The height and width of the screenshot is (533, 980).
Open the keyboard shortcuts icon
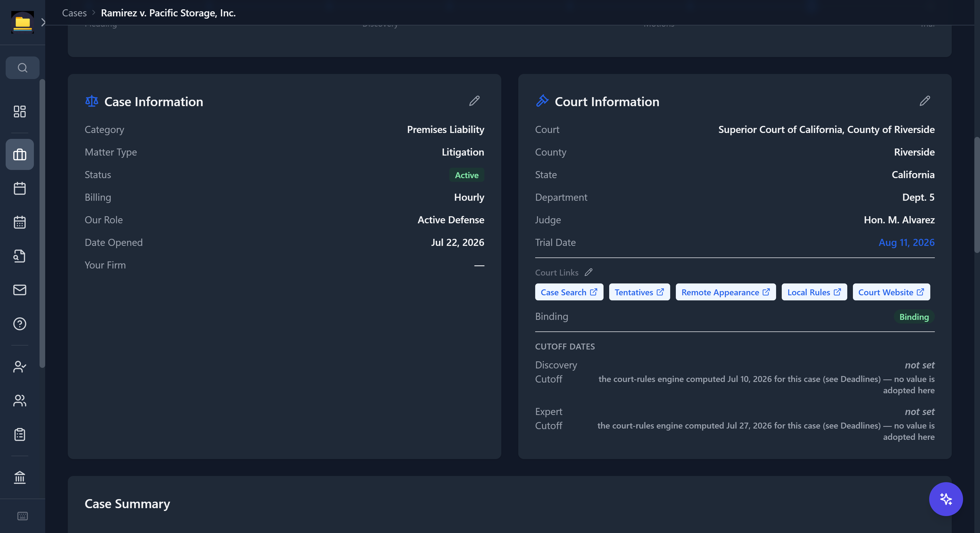pos(22,516)
